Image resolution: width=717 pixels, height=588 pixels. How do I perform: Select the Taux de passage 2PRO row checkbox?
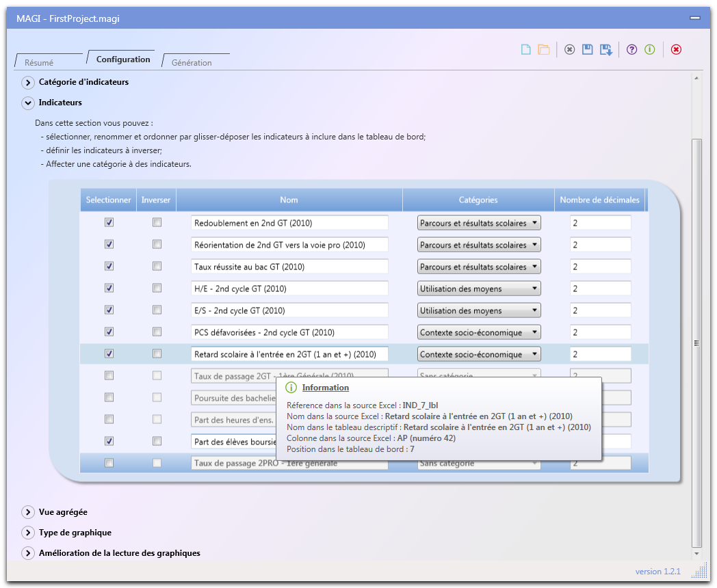click(109, 464)
